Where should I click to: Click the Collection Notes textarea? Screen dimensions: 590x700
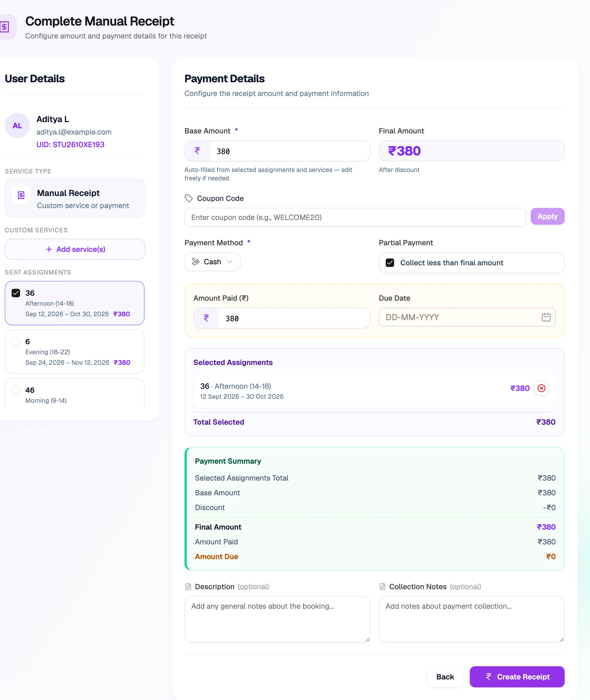click(471, 619)
